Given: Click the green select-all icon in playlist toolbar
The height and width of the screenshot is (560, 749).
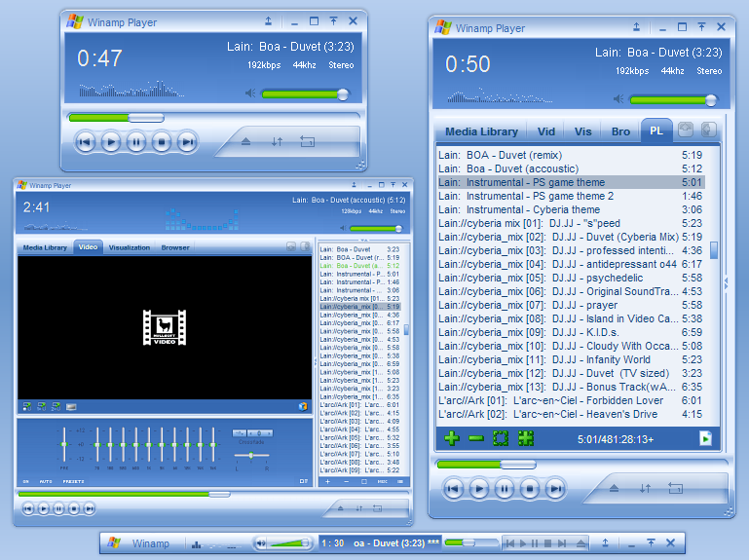Looking at the screenshot, I should click(500, 438).
